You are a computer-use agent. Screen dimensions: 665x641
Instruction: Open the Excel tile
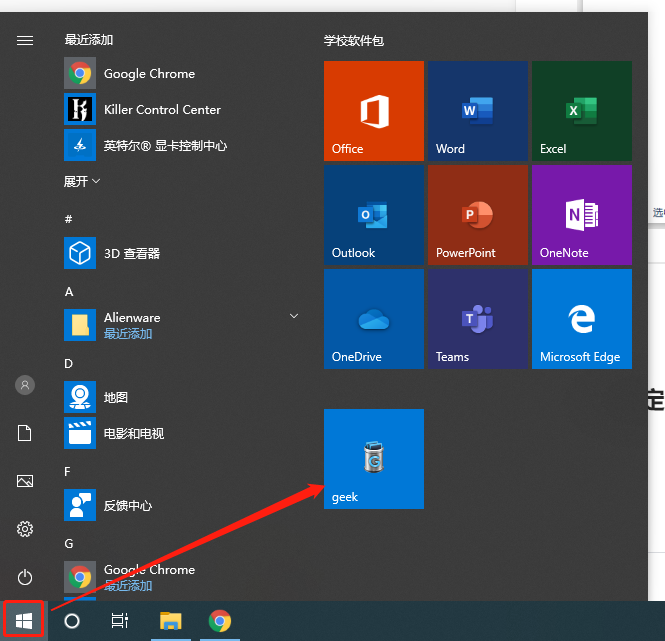point(581,111)
